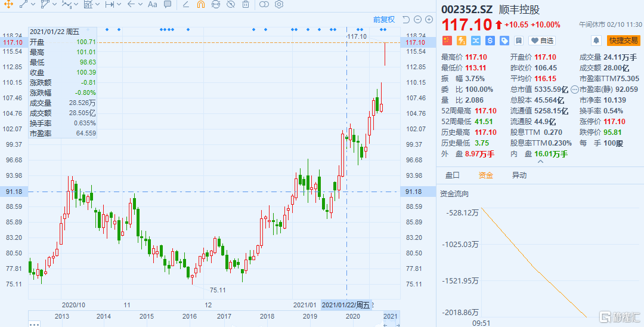Screen dimensions: 644x327
Task: Jump to 2019 on the year timeline
Action: [x=310, y=316]
